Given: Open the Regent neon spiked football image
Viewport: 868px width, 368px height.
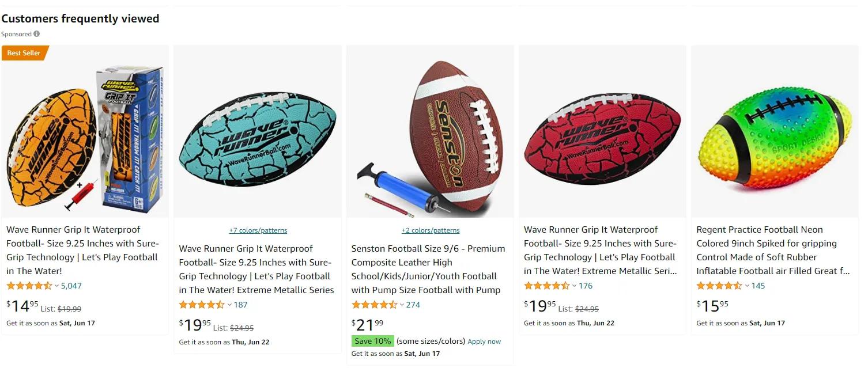Looking at the screenshot, I should click(775, 139).
